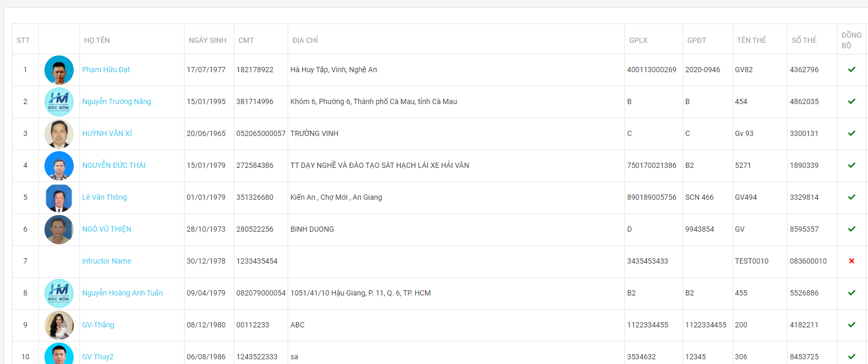The height and width of the screenshot is (364, 868).
Task: Click the ĐỊA CHỈ column header
Action: 305,40
